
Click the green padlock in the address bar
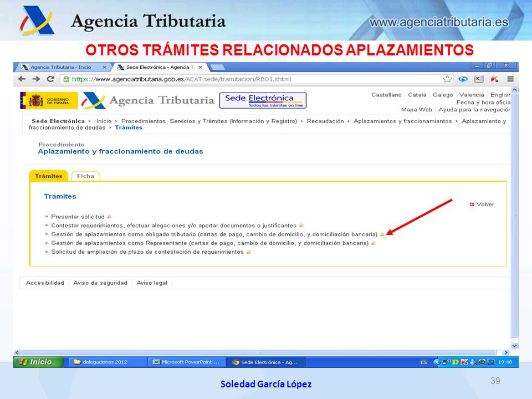click(66, 79)
